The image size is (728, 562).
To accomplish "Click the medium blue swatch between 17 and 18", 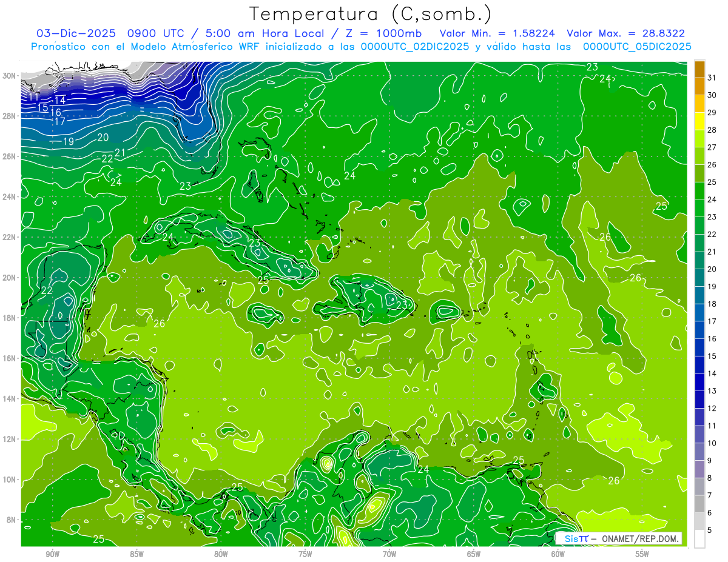I will point(700,313).
